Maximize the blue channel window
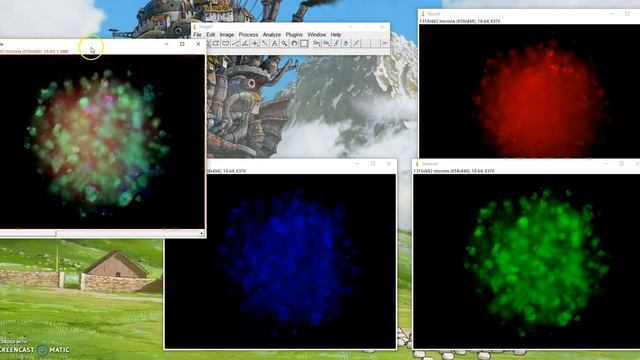This screenshot has height=360, width=640. [373, 164]
